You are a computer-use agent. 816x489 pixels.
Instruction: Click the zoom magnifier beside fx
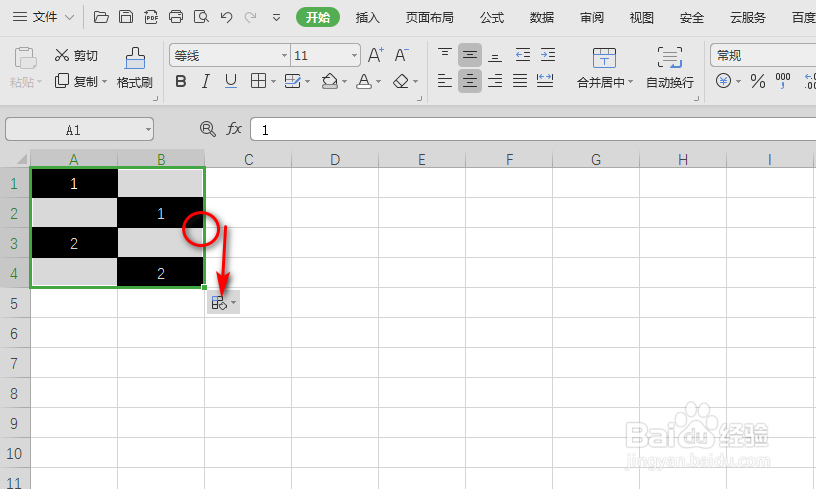coord(208,129)
